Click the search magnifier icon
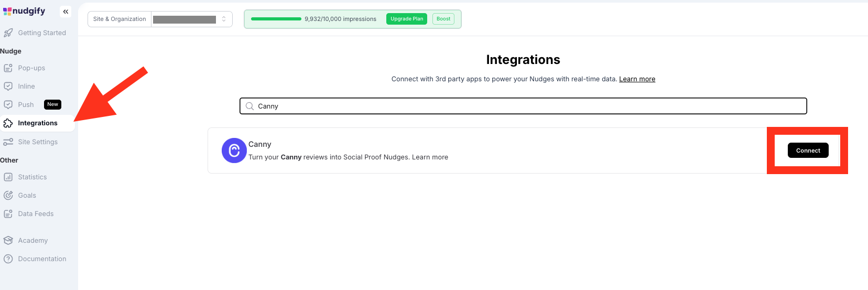Image resolution: width=868 pixels, height=290 pixels. pyautogui.click(x=250, y=106)
